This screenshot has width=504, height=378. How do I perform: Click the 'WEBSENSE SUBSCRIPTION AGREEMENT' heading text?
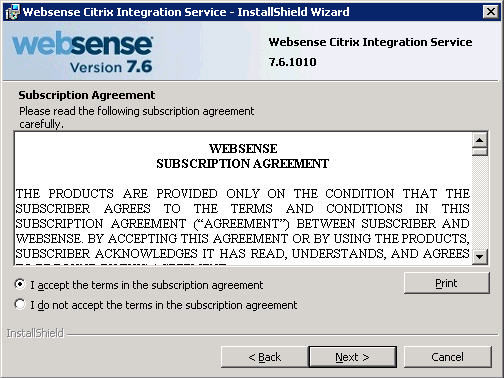[x=243, y=156]
